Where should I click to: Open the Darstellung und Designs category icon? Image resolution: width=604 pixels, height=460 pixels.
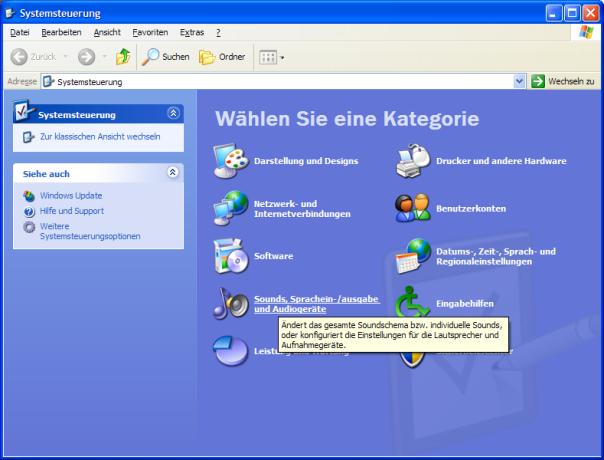pos(230,161)
